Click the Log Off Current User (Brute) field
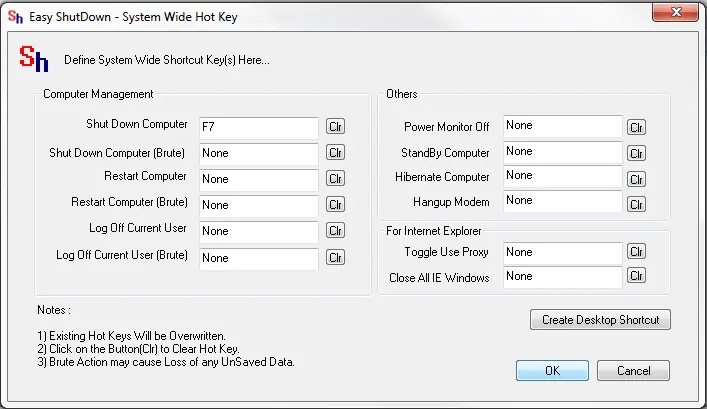This screenshot has height=409, width=707. pyautogui.click(x=258, y=258)
